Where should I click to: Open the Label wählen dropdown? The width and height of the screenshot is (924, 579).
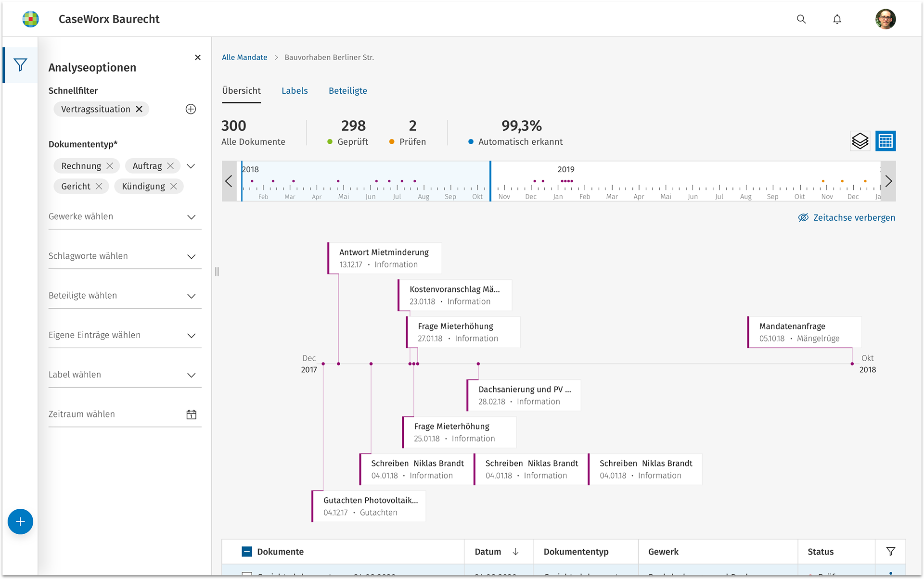click(x=191, y=375)
